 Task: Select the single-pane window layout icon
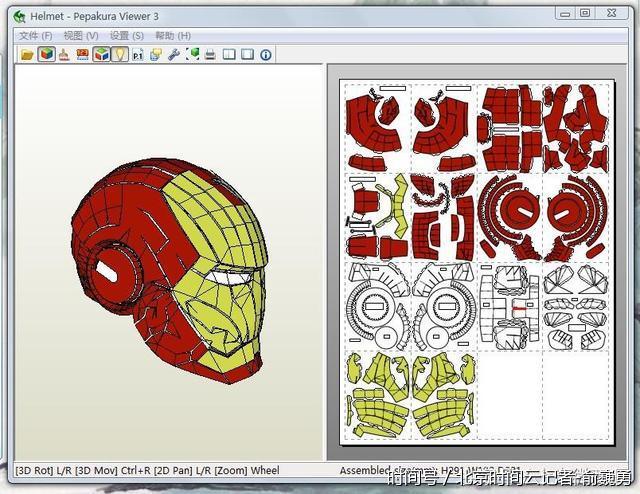[248, 54]
